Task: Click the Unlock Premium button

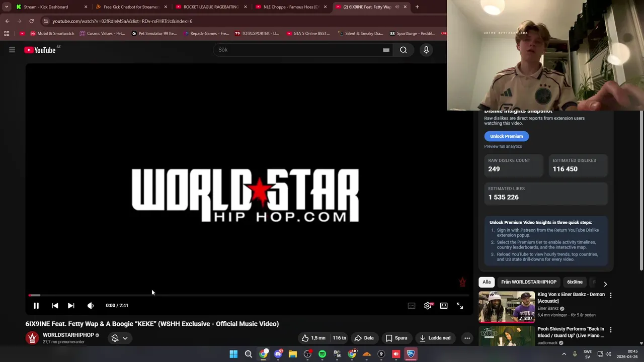Action: click(x=507, y=136)
